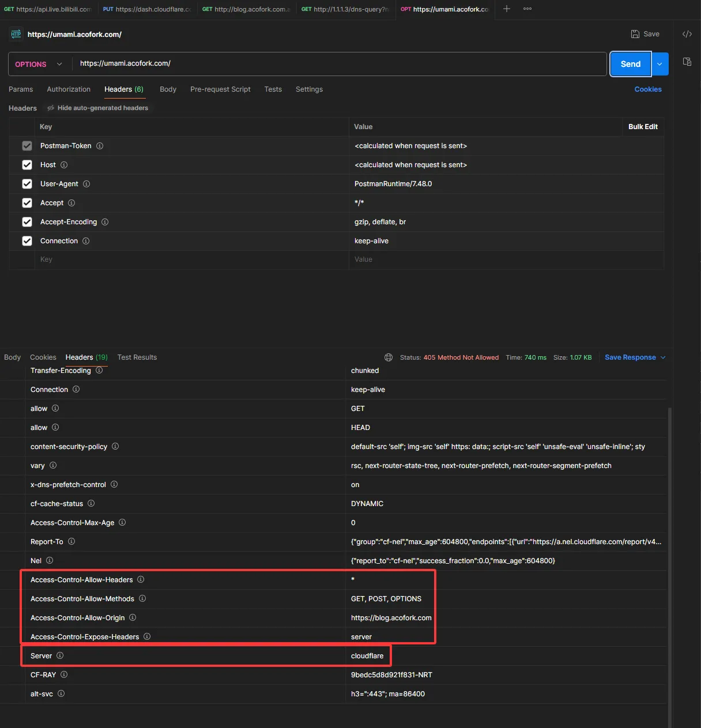This screenshot has height=728, width=701.
Task: Uncheck the User-Agent header checkbox
Action: click(x=27, y=184)
